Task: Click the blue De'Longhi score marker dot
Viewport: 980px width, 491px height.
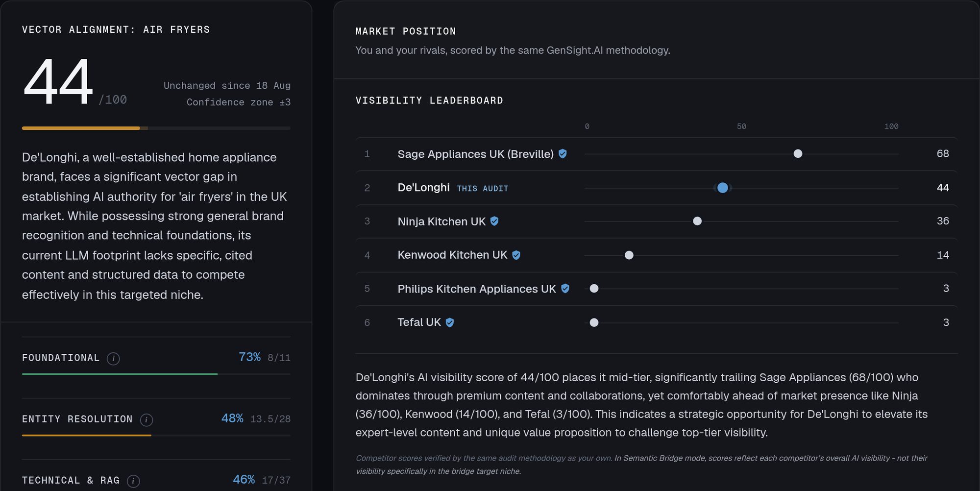Action: pos(723,188)
